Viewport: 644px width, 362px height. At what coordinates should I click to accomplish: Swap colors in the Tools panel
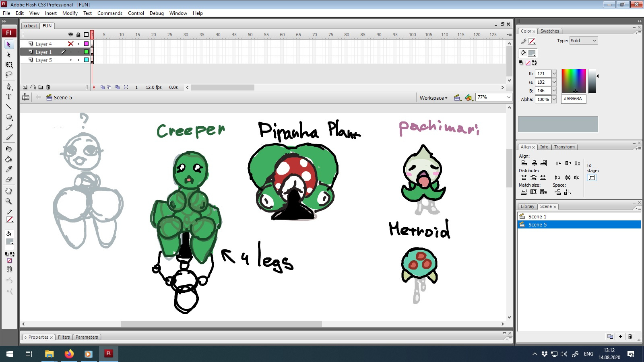pos(12,254)
